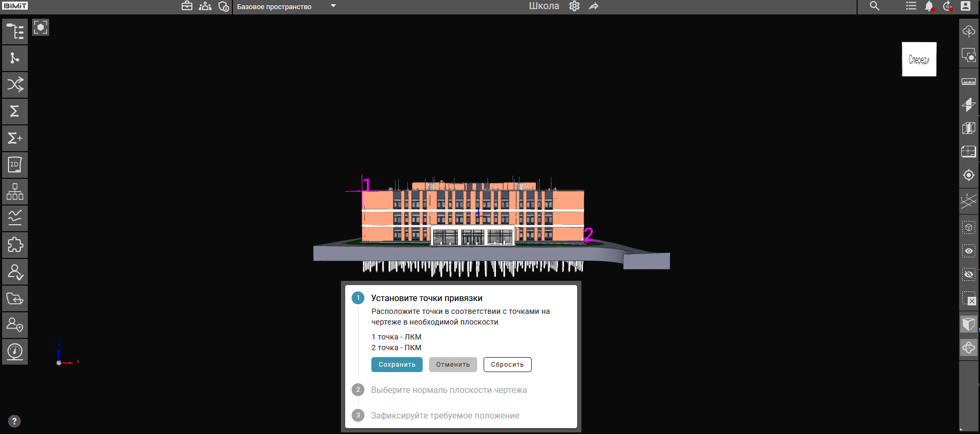
Task: Toggle hide selected elements crossed-eye icon
Action: [968, 274]
